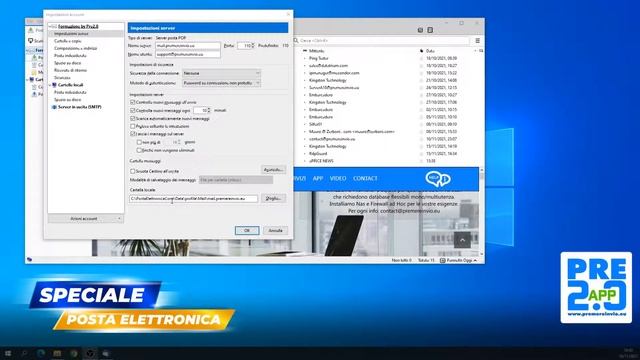Toggle Controlla nuovi messaggi ogni checkbox
The width and height of the screenshot is (640, 360).
132,110
